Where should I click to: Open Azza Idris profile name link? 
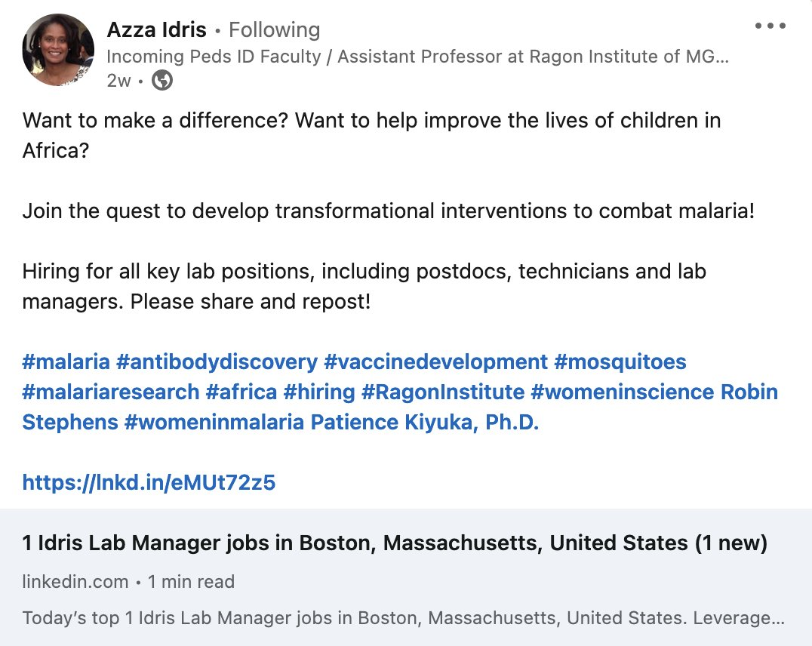pos(156,30)
